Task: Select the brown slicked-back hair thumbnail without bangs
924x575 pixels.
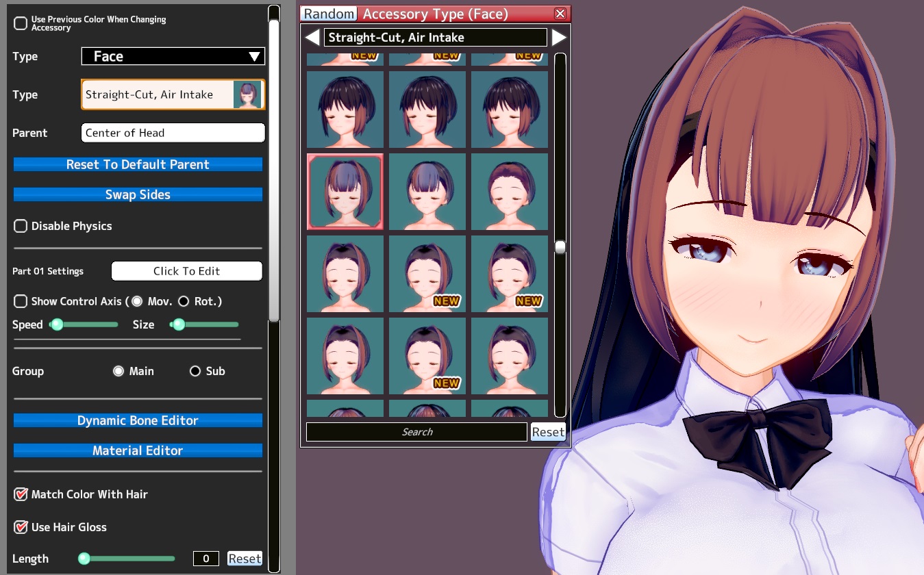Action: (510, 192)
